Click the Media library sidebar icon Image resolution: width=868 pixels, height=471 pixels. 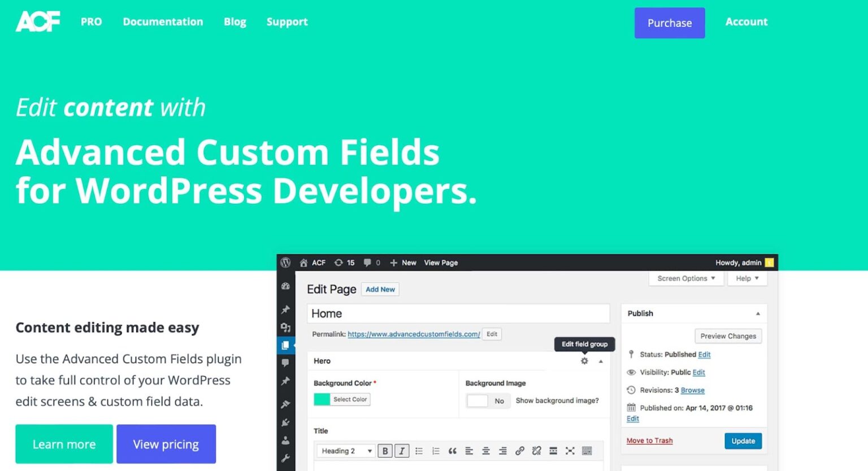(286, 326)
